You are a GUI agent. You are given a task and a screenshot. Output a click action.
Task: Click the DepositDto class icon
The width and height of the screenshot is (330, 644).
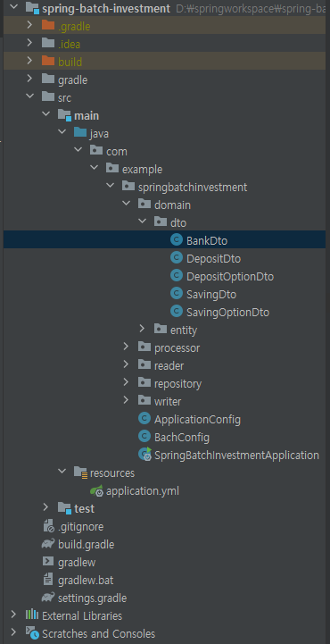(x=177, y=258)
